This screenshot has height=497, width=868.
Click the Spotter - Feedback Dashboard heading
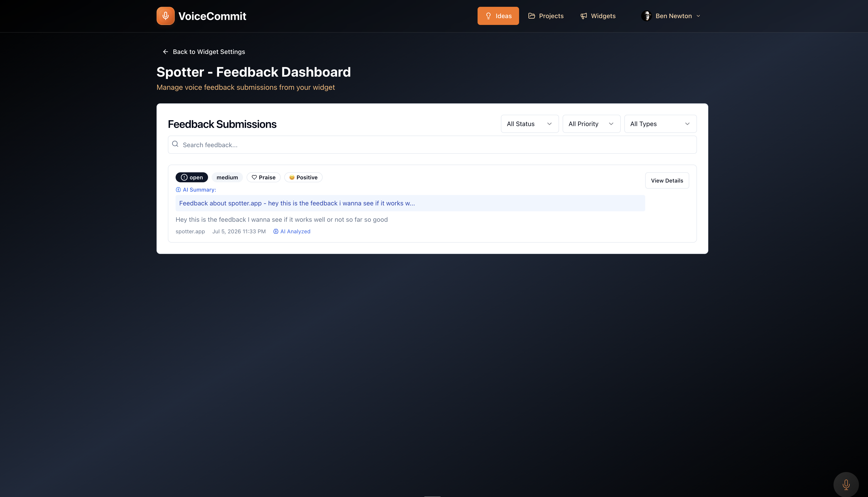pos(254,72)
